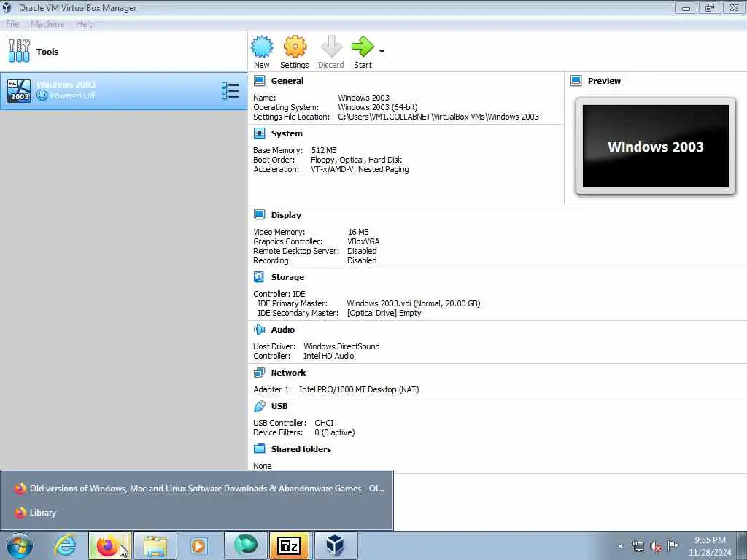This screenshot has height=560, width=747.
Task: Open the Settings gear icon
Action: [295, 47]
